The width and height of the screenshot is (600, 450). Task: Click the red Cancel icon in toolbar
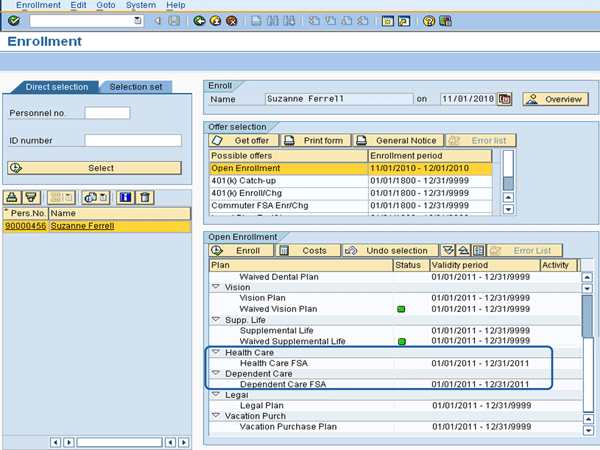pyautogui.click(x=231, y=20)
